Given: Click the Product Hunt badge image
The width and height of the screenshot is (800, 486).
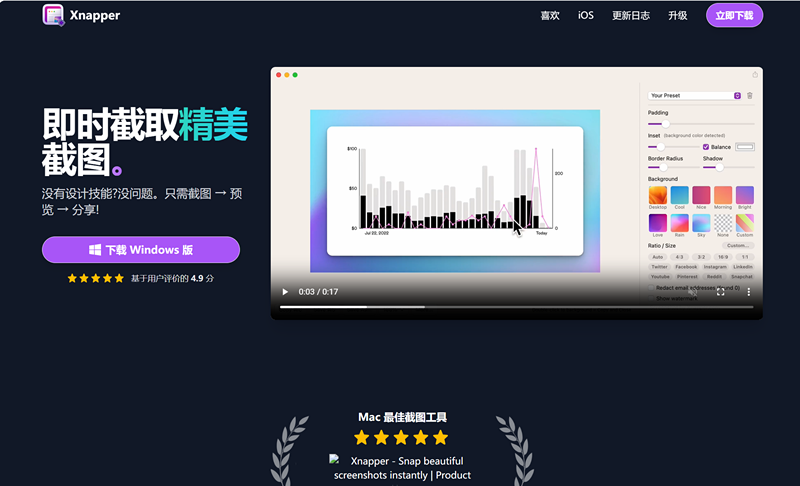Looking at the screenshot, I should (402, 468).
